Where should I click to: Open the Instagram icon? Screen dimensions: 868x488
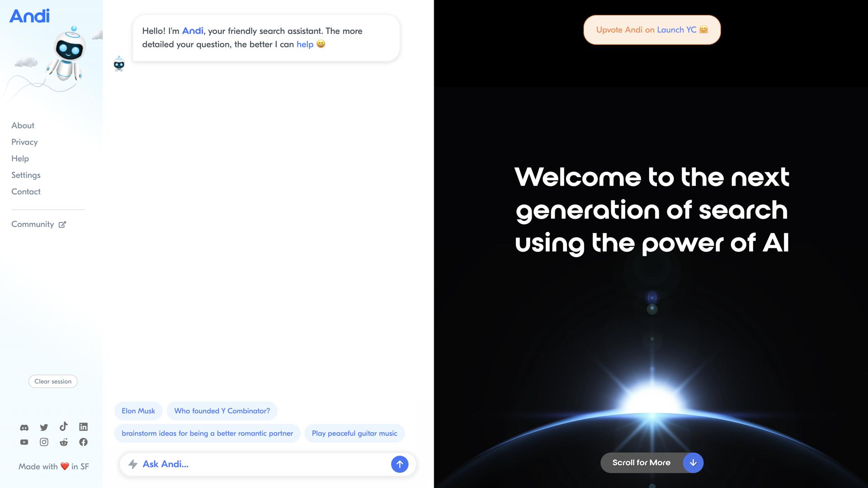coord(44,442)
